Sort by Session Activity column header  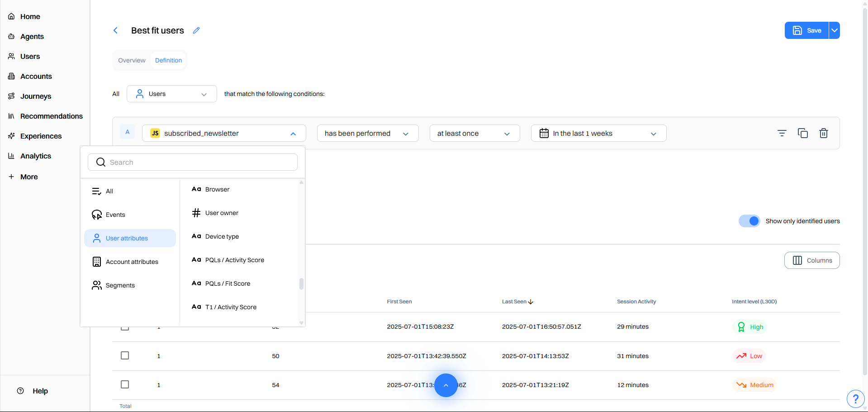pos(636,302)
